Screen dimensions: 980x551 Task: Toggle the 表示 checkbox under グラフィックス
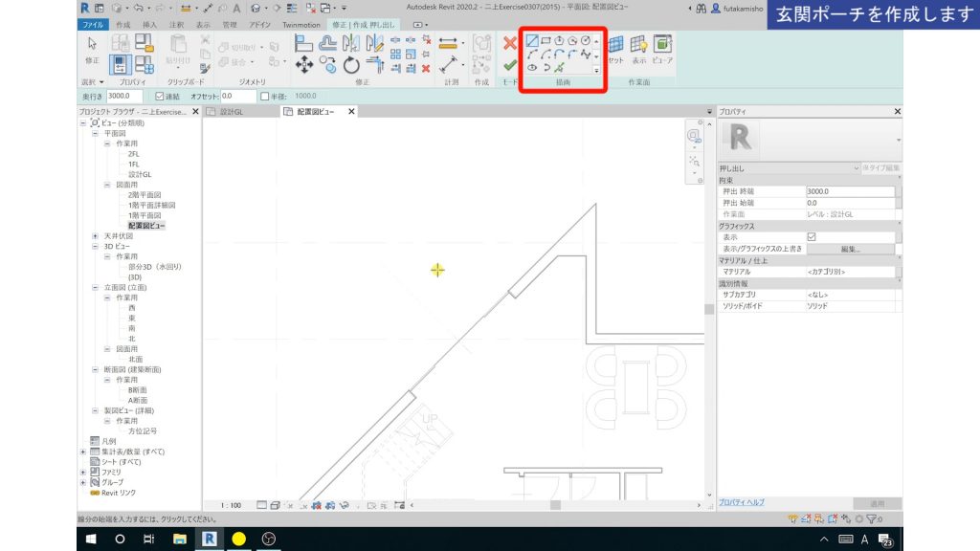(812, 237)
